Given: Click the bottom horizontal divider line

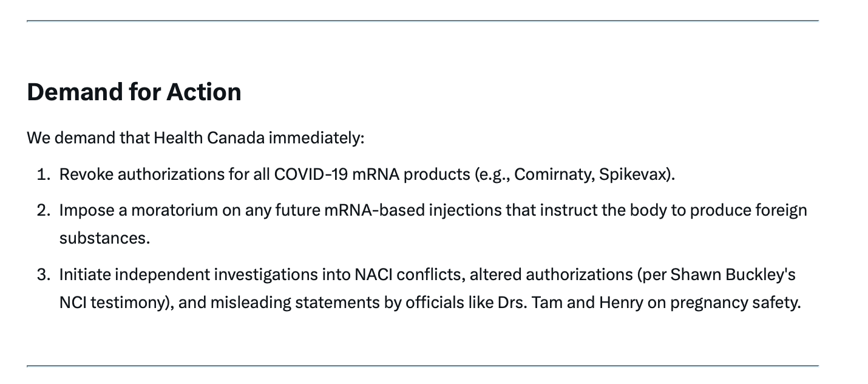Looking at the screenshot, I should 422,366.
